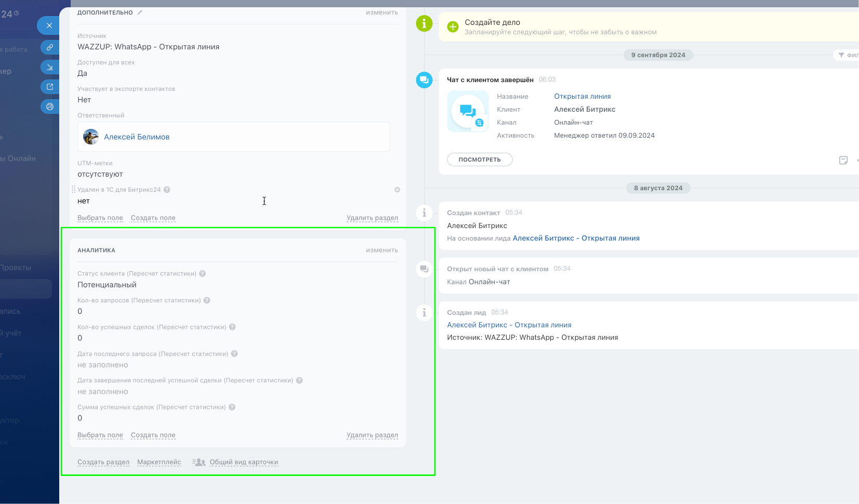Click the Потенциальный client status value
Image resolution: width=859 pixels, height=504 pixels.
click(x=107, y=285)
